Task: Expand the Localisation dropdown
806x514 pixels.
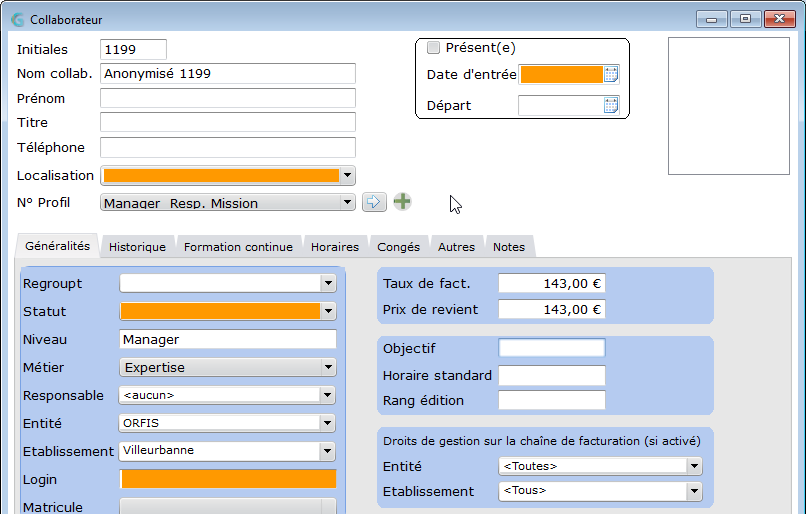Action: tap(347, 175)
